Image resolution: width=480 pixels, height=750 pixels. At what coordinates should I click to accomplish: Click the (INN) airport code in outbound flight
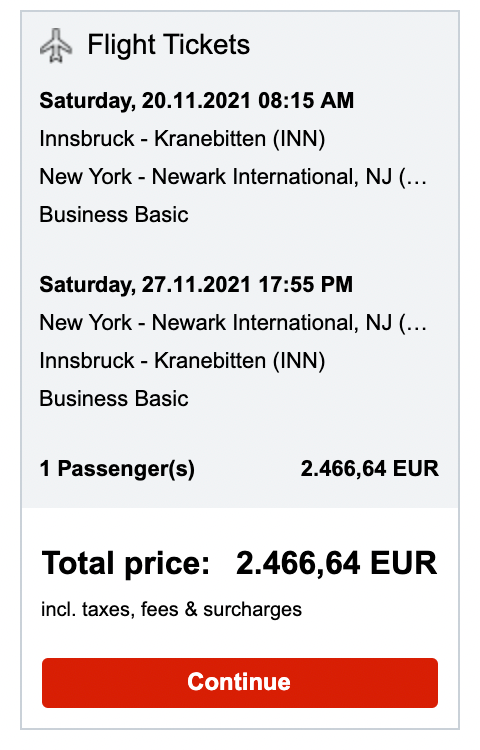(x=299, y=139)
